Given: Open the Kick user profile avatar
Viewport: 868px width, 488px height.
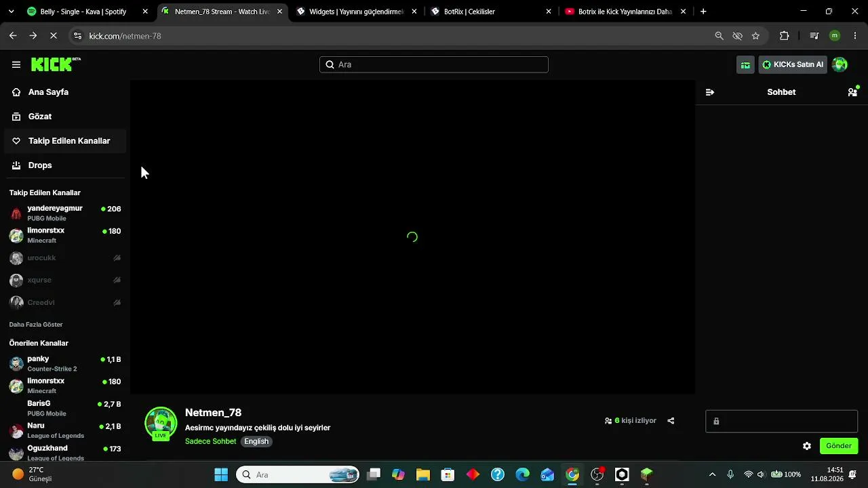Looking at the screenshot, I should [840, 64].
